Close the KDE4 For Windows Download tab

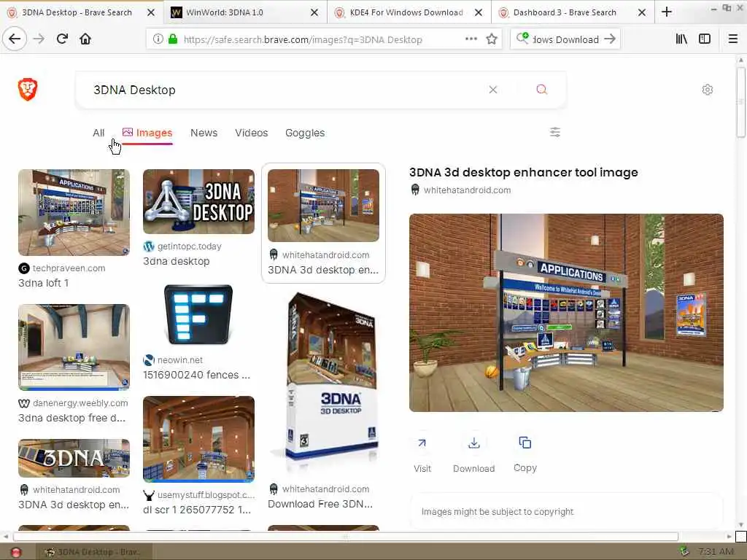click(x=479, y=12)
